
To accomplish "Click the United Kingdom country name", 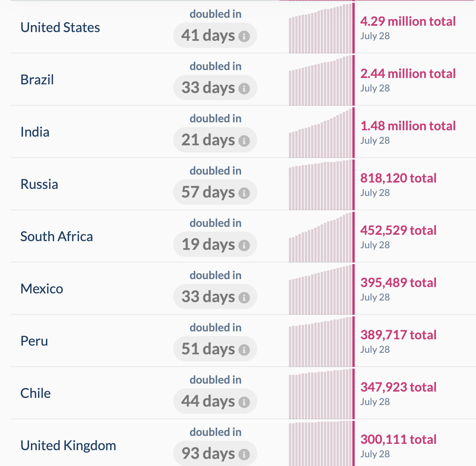I will coord(68,445).
